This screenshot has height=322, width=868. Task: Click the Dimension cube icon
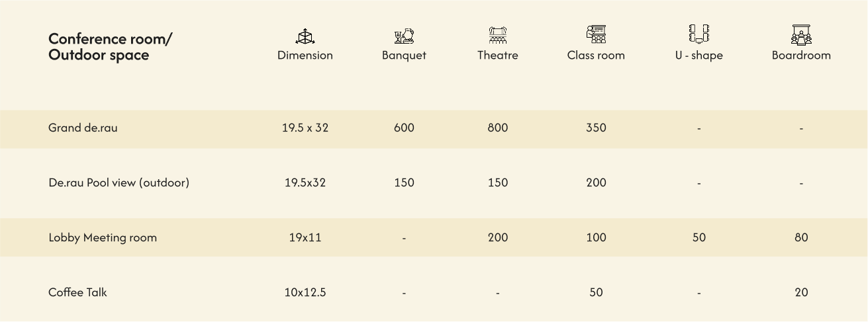pos(305,36)
